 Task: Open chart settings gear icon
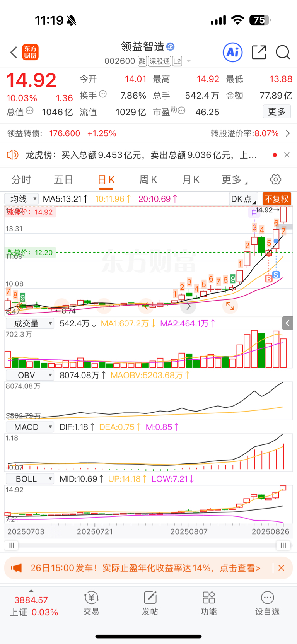click(276, 179)
